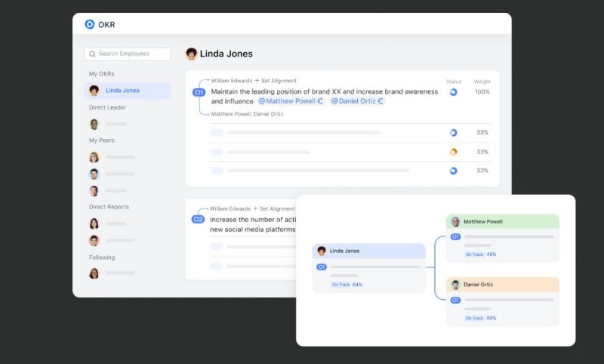Click the Direct Reports section label
This screenshot has width=604, height=364.
[109, 207]
